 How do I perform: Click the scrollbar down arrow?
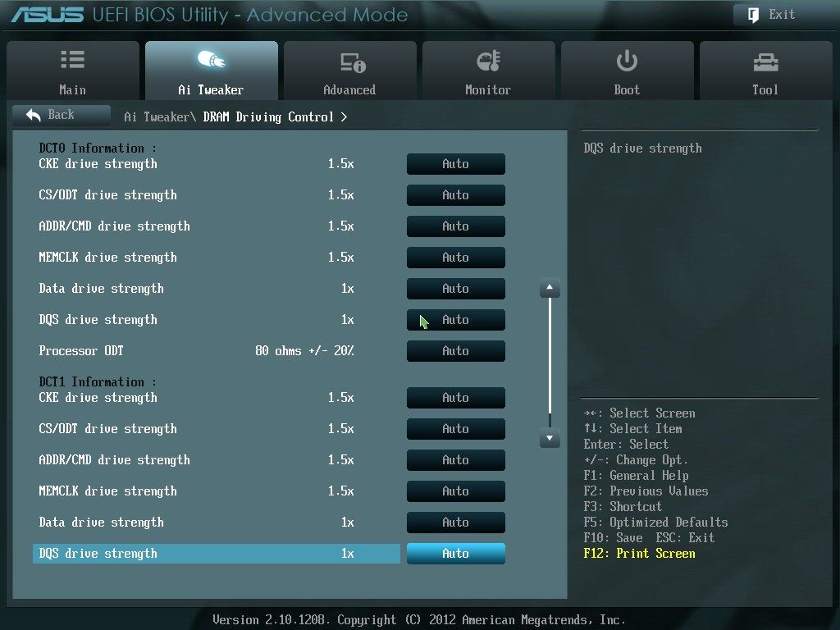click(550, 438)
